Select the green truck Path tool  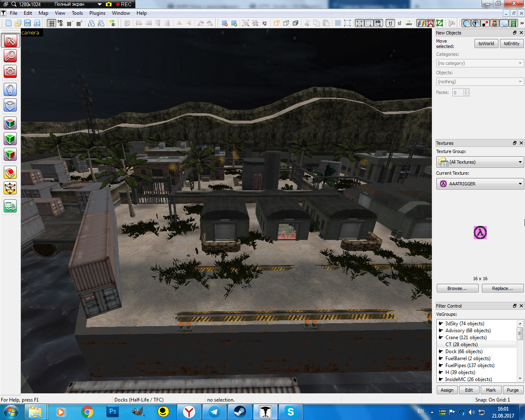click(x=10, y=206)
